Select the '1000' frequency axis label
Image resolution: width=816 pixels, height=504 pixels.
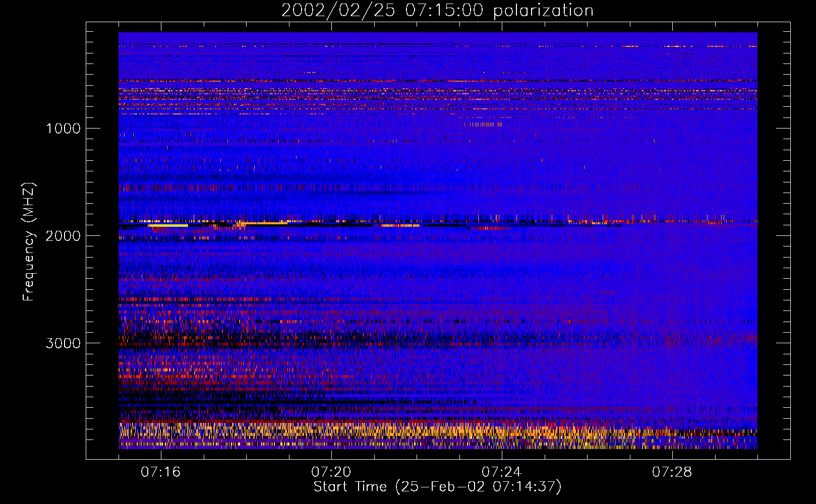pos(63,128)
